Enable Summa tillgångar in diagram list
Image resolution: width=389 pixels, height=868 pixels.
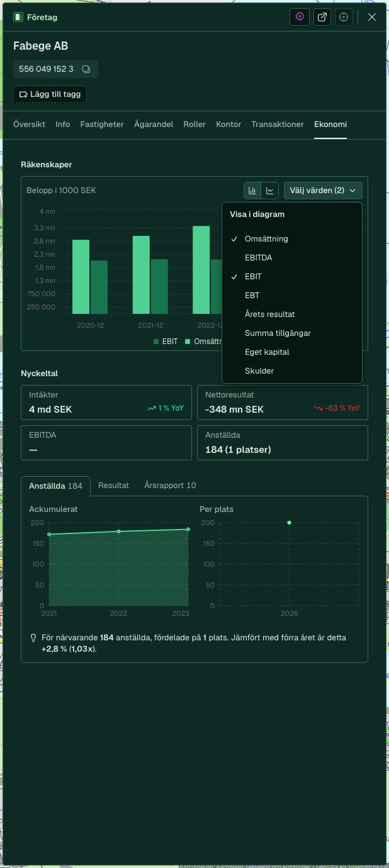[x=292, y=333]
